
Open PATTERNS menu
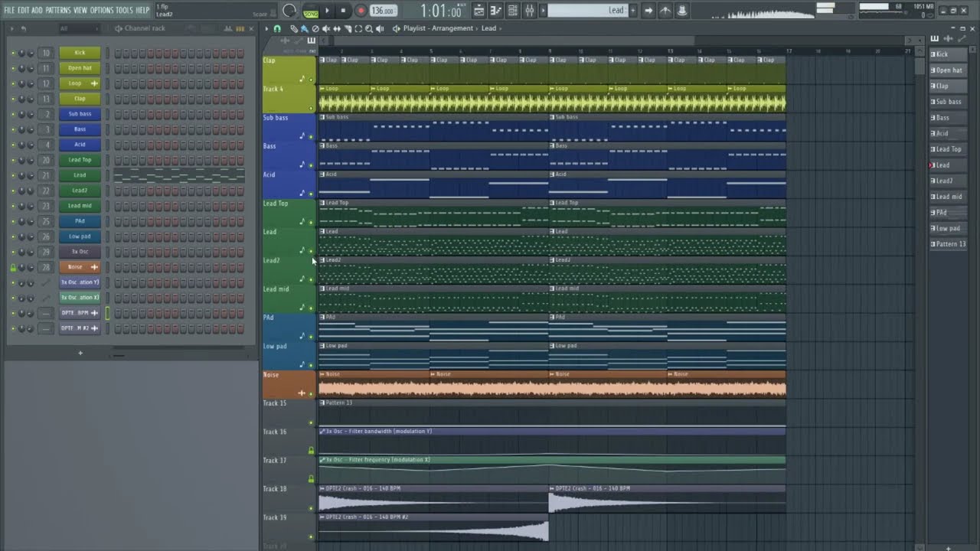click(x=58, y=10)
